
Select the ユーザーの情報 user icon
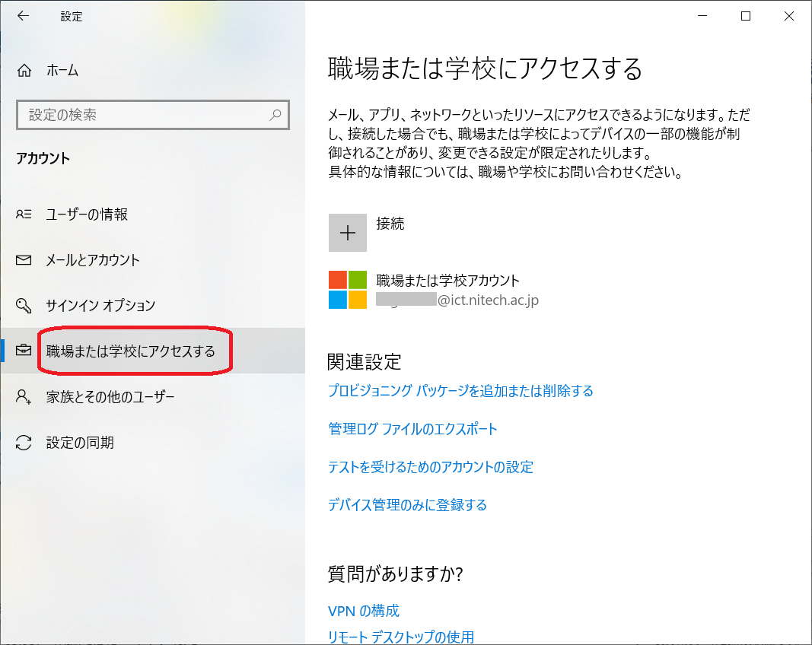(x=23, y=214)
